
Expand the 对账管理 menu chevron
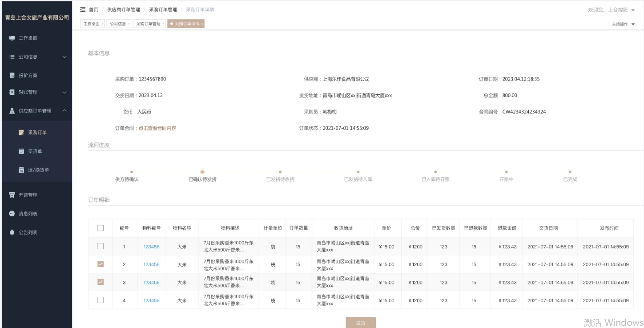coord(64,93)
